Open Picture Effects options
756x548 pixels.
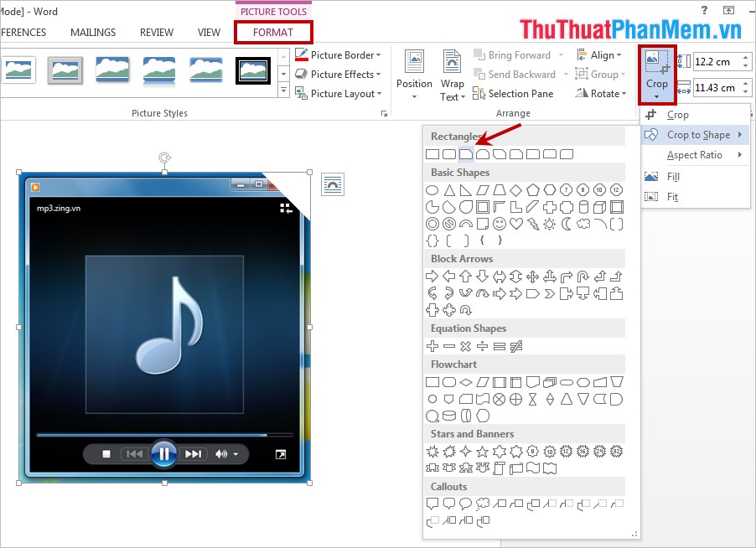click(x=339, y=74)
